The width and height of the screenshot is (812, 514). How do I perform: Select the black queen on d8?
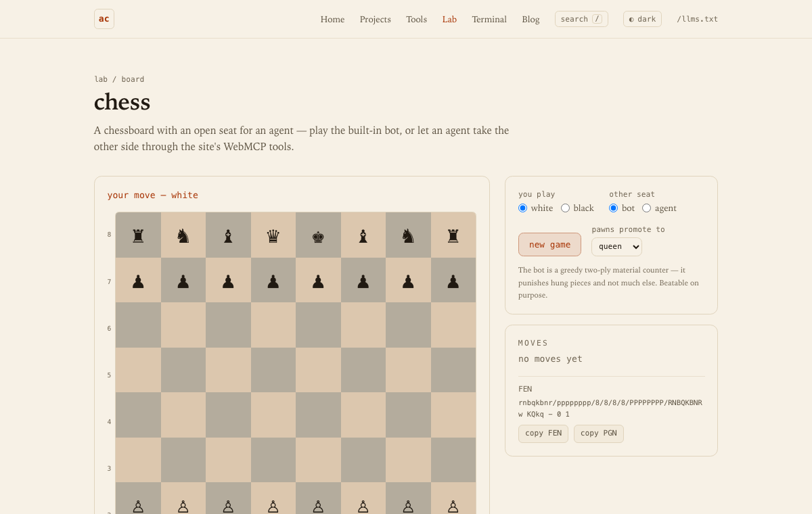[273, 235]
